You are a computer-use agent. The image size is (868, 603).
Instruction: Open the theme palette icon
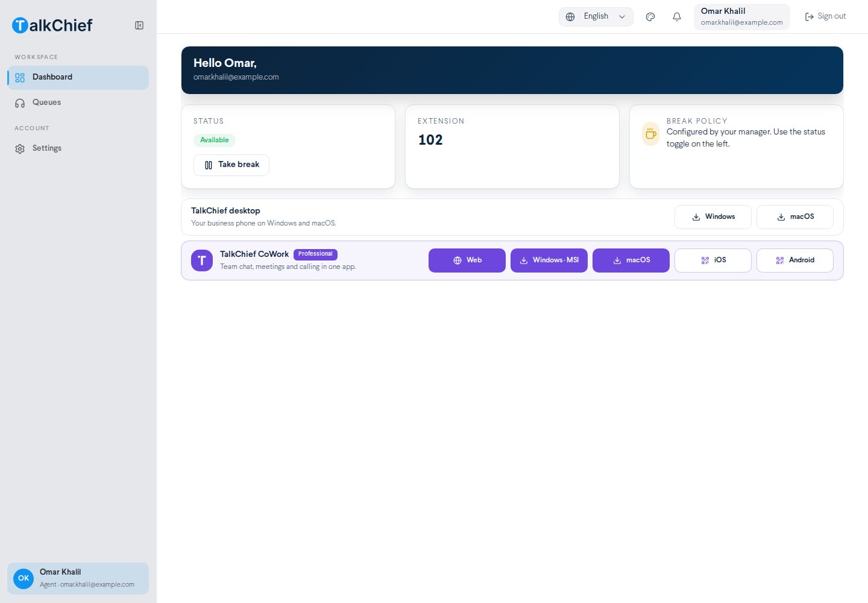(x=650, y=17)
